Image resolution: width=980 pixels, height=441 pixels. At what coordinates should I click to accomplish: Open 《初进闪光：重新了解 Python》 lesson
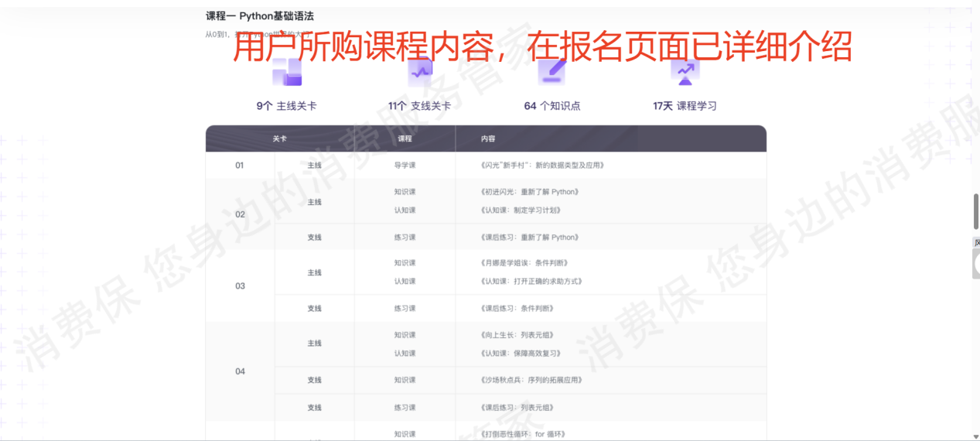click(529, 192)
